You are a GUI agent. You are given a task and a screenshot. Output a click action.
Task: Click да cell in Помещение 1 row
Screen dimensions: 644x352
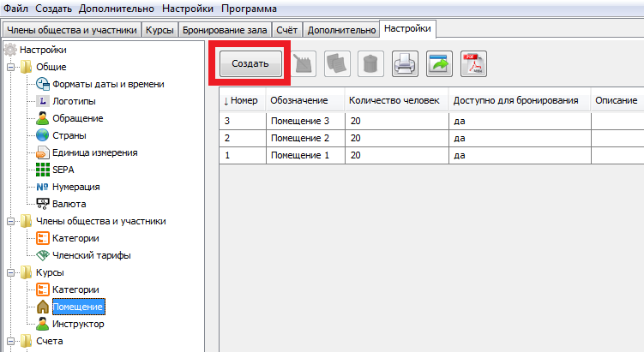[x=520, y=156]
